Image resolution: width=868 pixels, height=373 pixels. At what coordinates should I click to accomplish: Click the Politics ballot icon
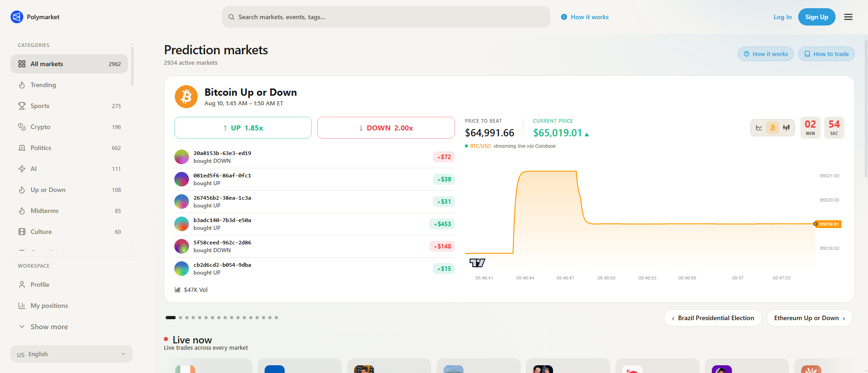tap(22, 148)
